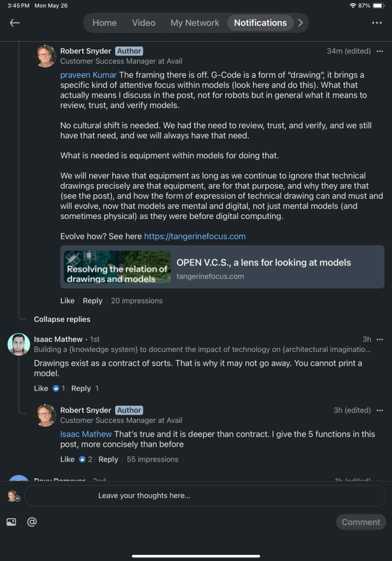
Task: Tap the @ mention icon
Action: (32, 522)
